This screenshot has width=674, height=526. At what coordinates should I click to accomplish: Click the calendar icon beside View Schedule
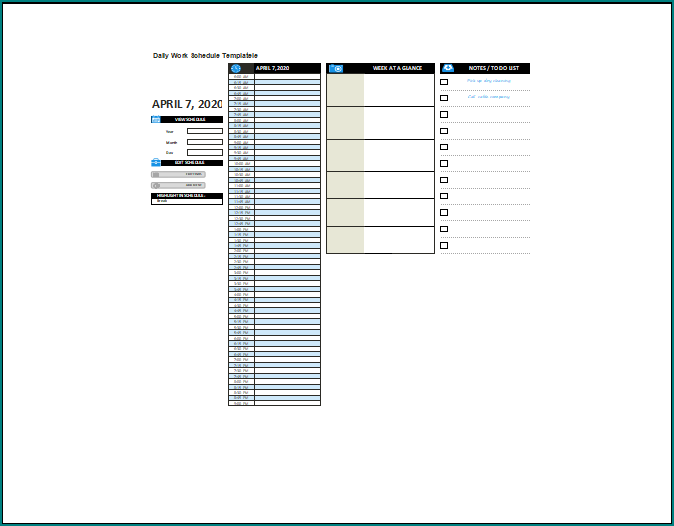point(156,119)
